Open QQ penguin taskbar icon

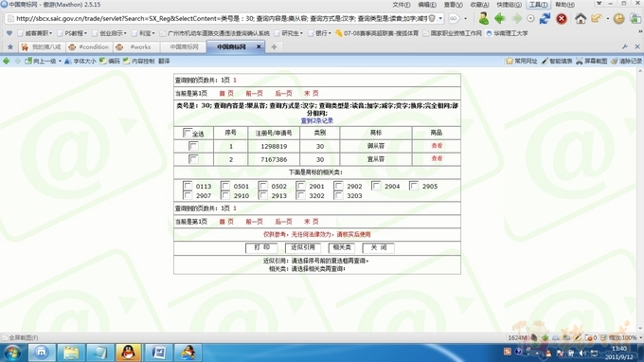tap(129, 353)
